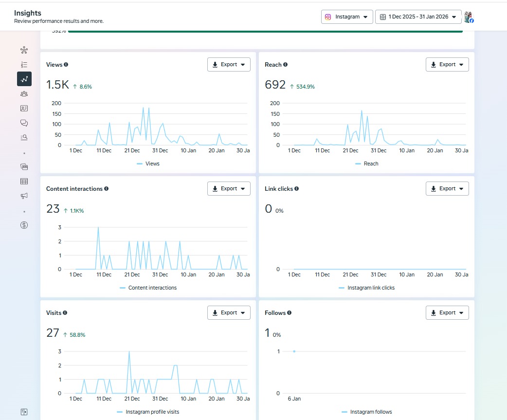Open Export menu on Content interactions card
This screenshot has height=420, width=507.
pos(229,189)
